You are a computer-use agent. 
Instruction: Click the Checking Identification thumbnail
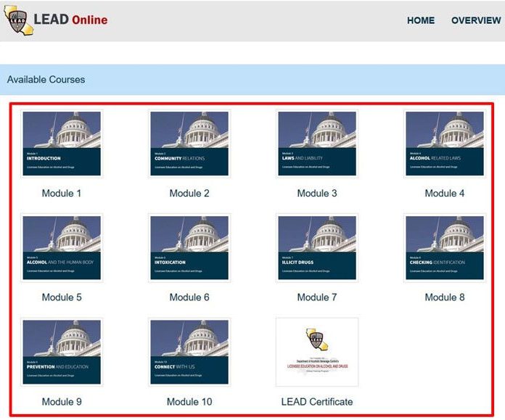click(445, 248)
